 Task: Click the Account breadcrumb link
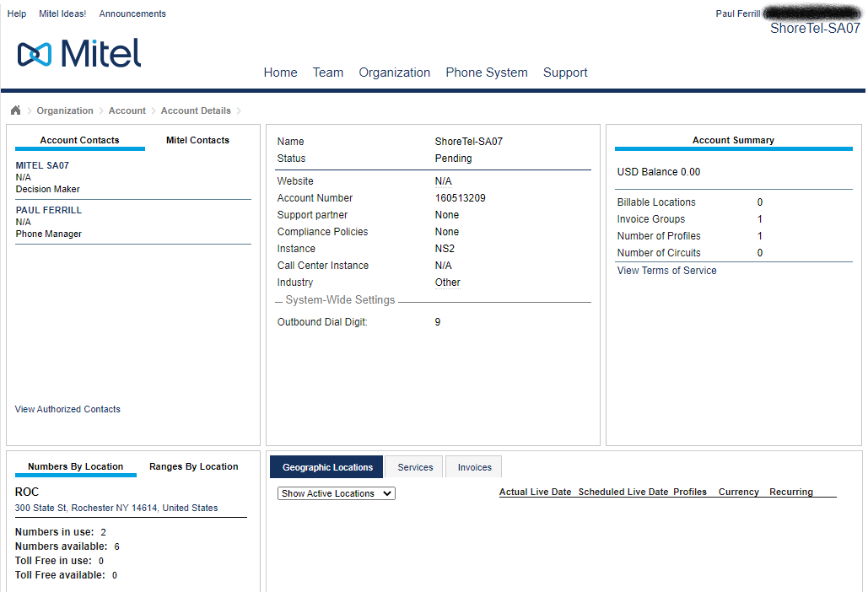[x=127, y=110]
